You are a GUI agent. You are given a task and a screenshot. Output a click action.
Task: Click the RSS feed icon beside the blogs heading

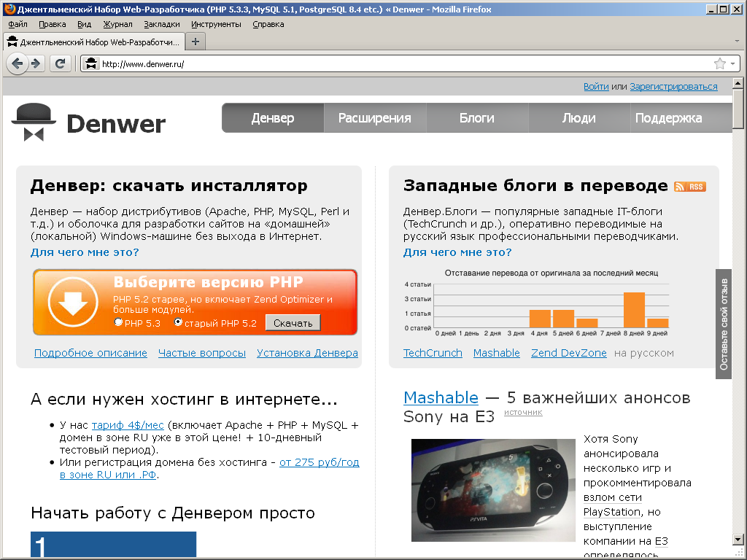(690, 187)
